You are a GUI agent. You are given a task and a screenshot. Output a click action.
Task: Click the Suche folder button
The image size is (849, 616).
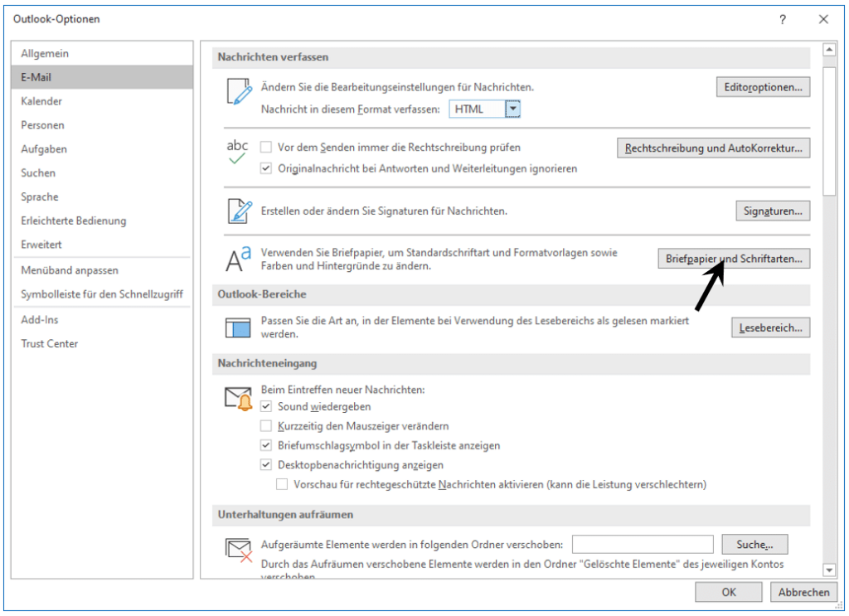point(754,544)
